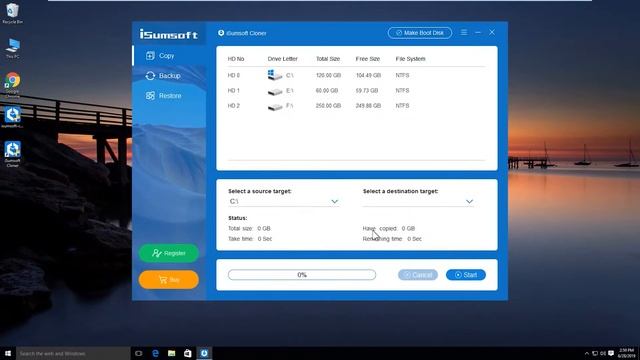
Task: Select the disk icon for drive E:\
Action: click(x=275, y=91)
